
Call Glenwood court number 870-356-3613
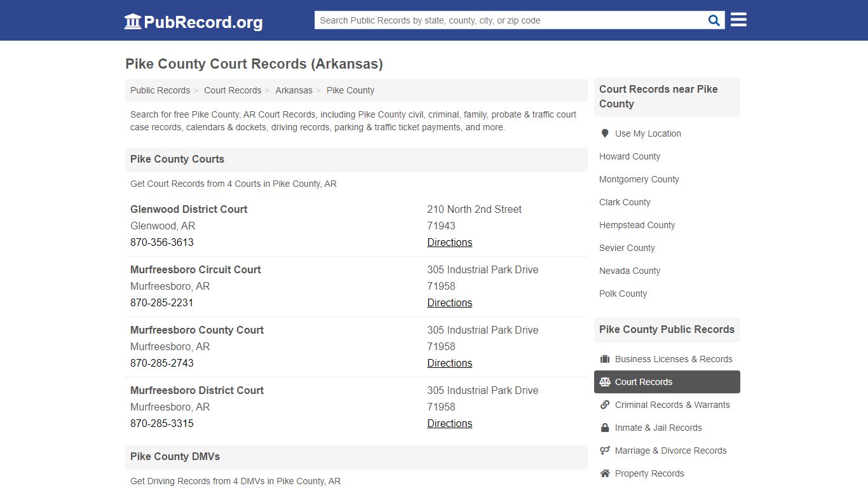(162, 242)
